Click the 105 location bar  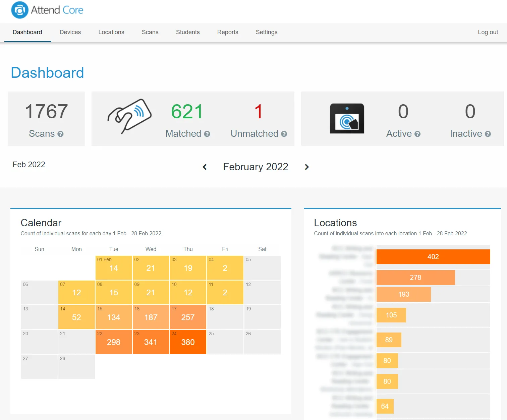(391, 315)
